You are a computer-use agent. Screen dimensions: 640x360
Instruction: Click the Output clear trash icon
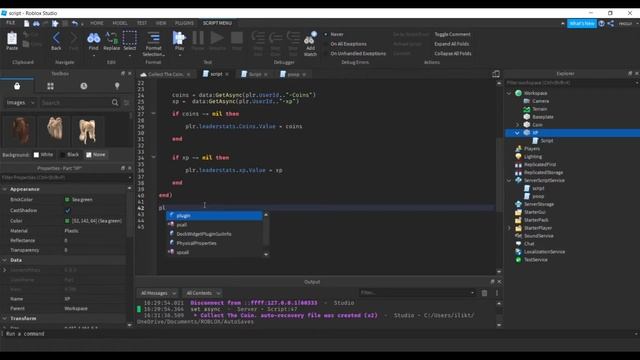pyautogui.click(x=484, y=293)
